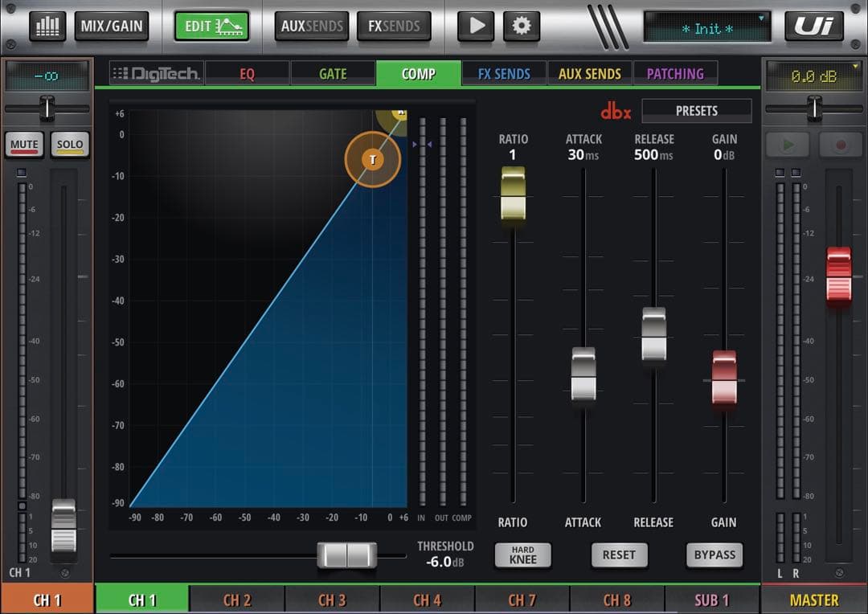
Task: Select the COMP tab
Action: [x=419, y=74]
